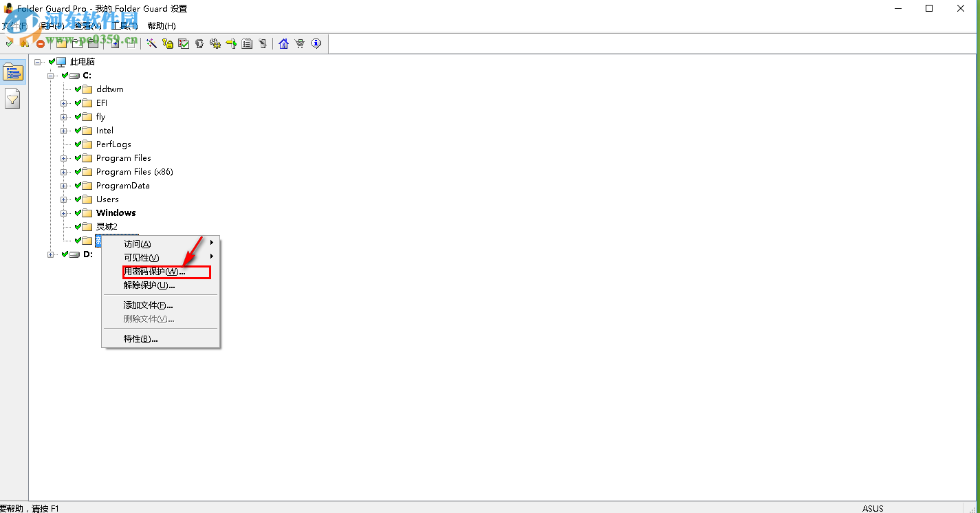Image resolution: width=980 pixels, height=513 pixels.
Task: Select the fly folder
Action: (x=101, y=117)
